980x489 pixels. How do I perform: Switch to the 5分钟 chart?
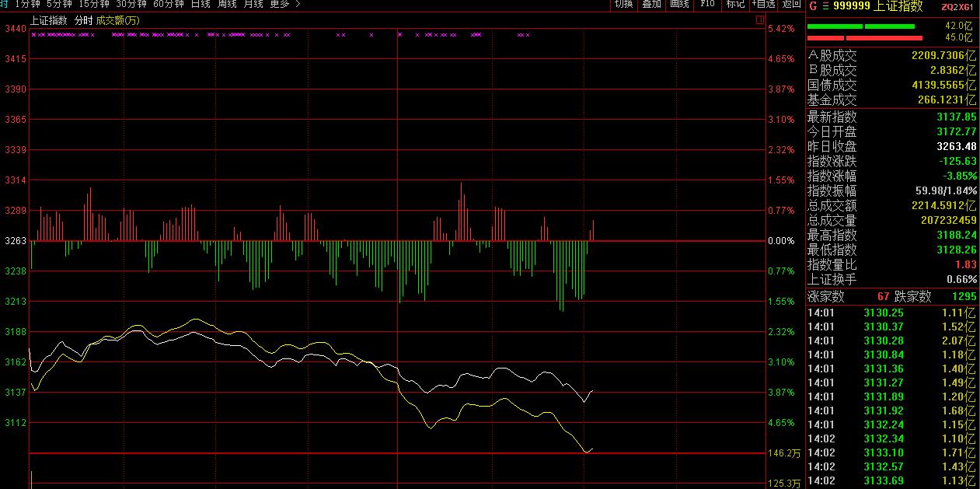(x=59, y=4)
